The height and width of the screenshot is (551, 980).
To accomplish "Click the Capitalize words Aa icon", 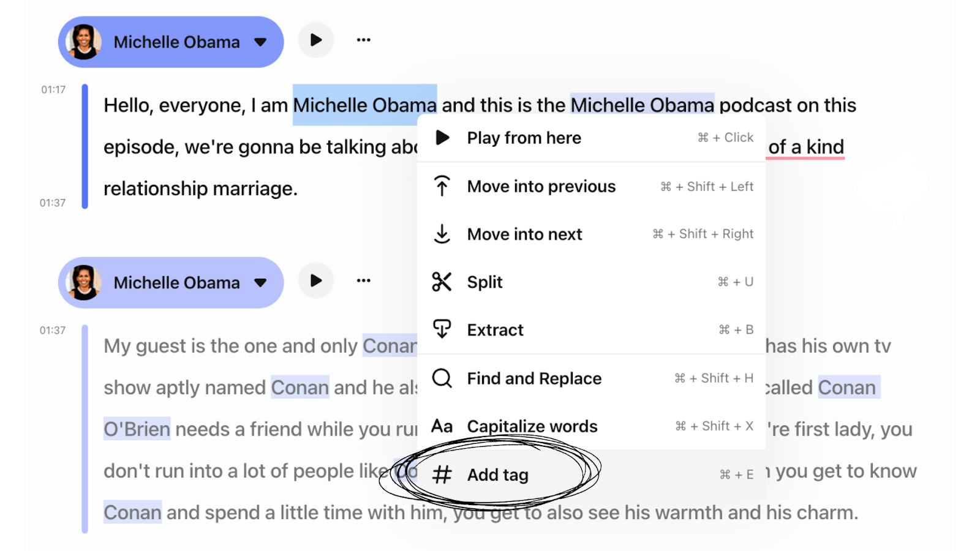I will (442, 426).
